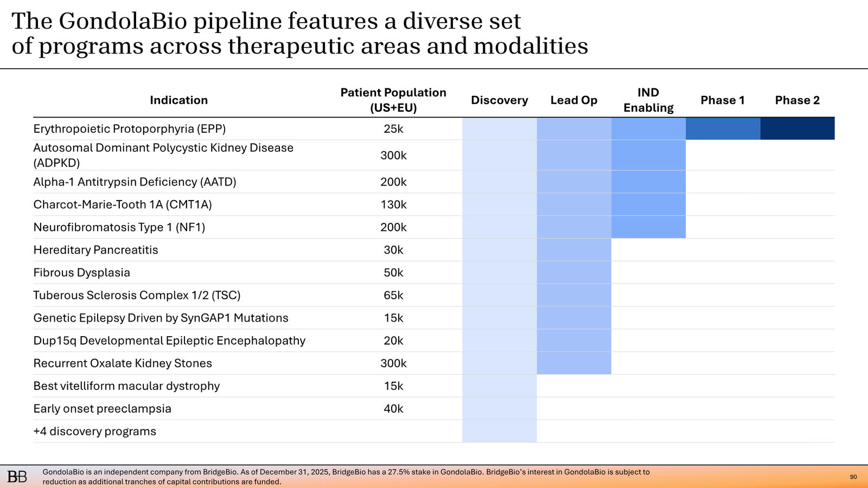Viewport: 868px width, 488px height.
Task: Click the 25k population value for EPP
Action: click(393, 129)
